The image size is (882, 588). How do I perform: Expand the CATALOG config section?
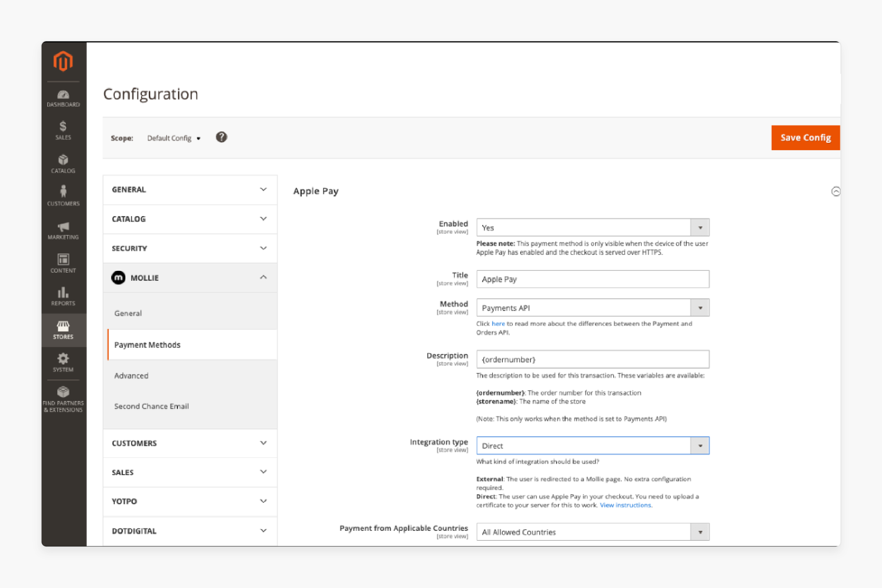point(190,219)
